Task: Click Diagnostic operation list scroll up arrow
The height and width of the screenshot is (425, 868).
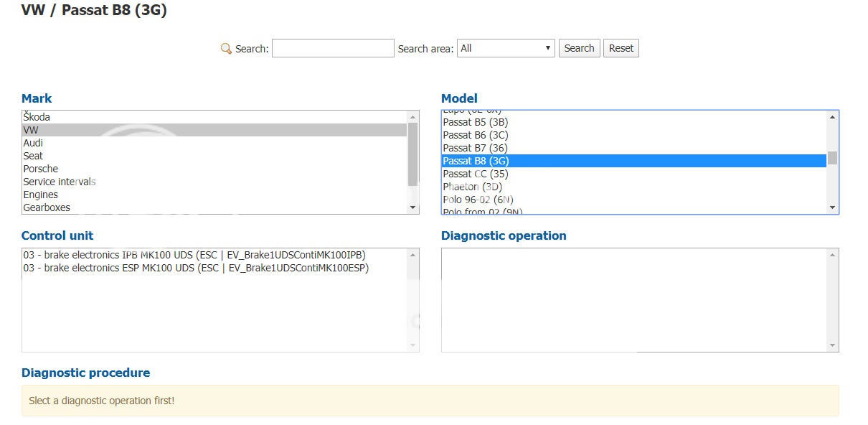Action: [832, 254]
